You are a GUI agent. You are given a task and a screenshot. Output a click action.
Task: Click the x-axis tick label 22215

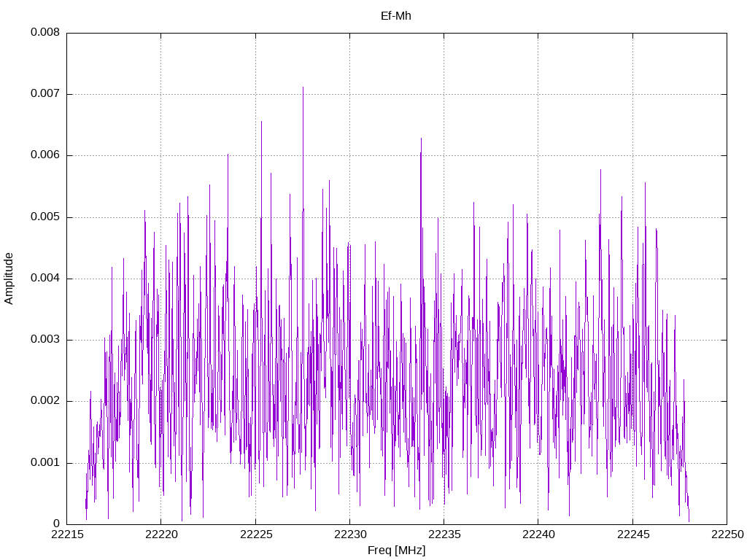[67, 534]
